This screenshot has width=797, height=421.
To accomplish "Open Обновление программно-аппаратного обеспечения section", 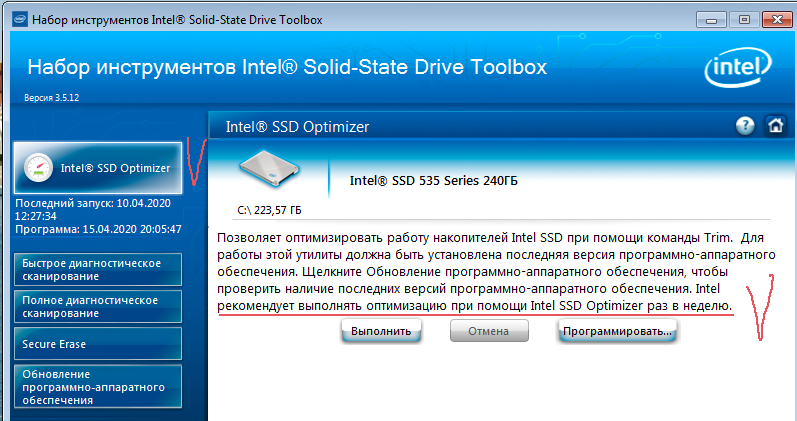I will [98, 386].
